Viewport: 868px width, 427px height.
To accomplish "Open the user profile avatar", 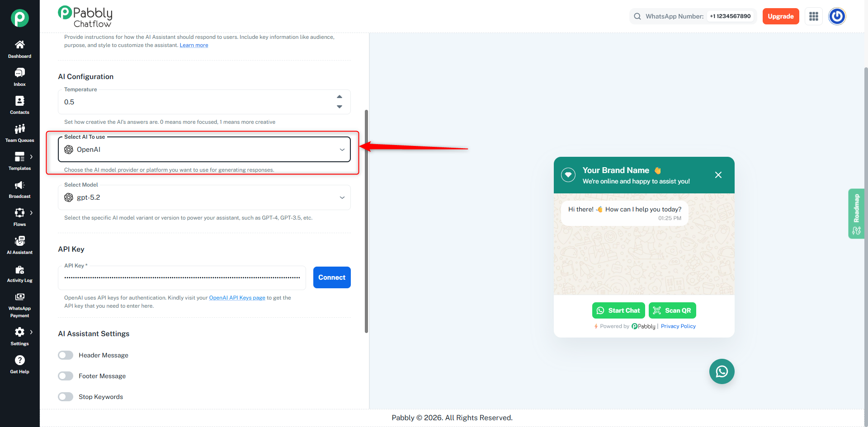I will coord(837,16).
